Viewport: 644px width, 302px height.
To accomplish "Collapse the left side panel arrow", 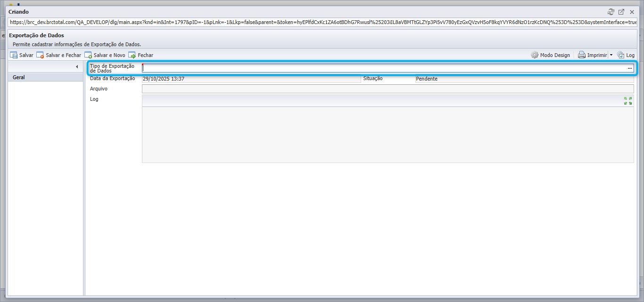I will click(x=77, y=67).
